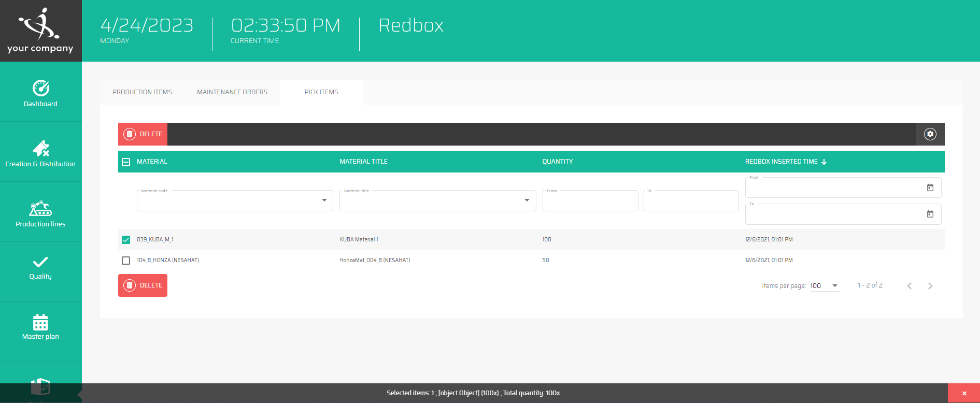This screenshot has height=403, width=980.
Task: Open table settings gear icon
Action: point(930,134)
